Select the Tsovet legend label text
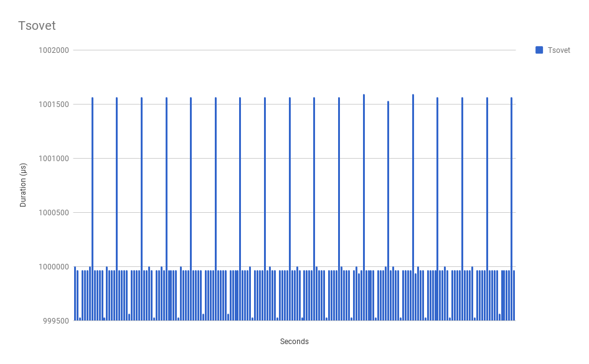This screenshot has width=589, height=364. click(x=558, y=50)
